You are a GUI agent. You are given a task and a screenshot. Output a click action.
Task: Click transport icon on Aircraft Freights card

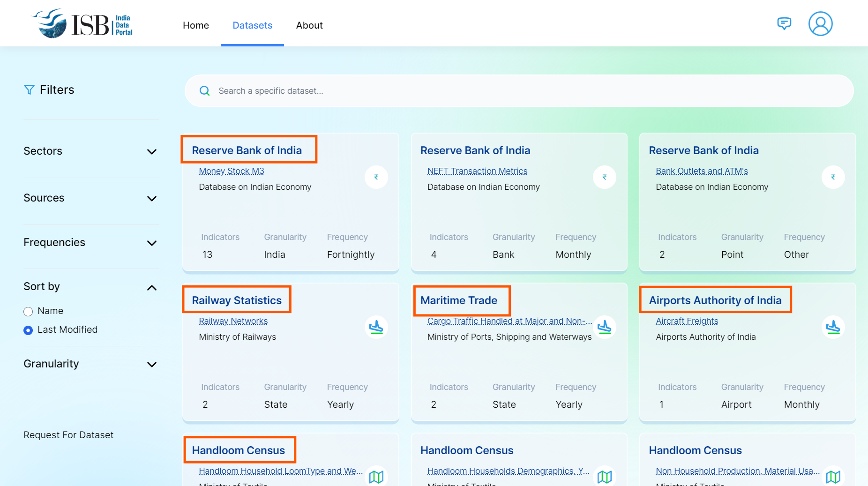point(833,327)
